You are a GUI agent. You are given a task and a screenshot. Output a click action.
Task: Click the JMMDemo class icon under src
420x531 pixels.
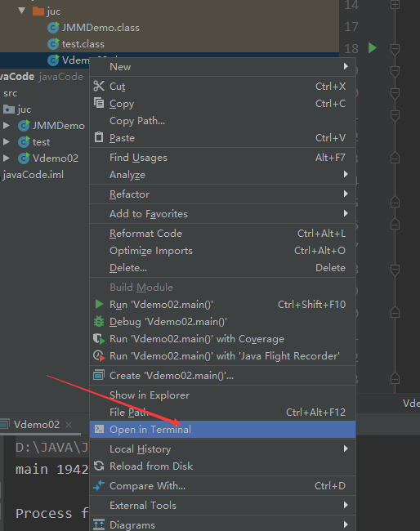tap(24, 126)
